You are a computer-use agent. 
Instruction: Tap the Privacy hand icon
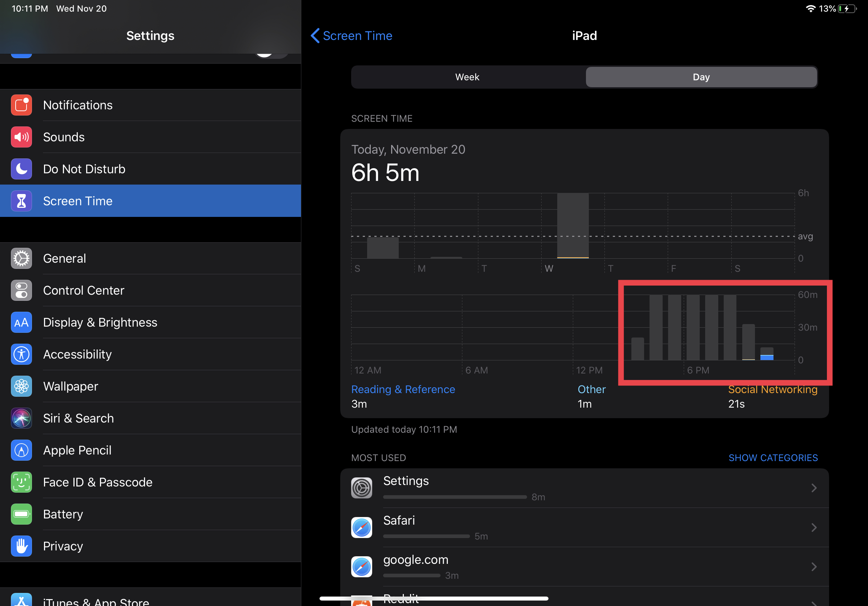click(21, 546)
